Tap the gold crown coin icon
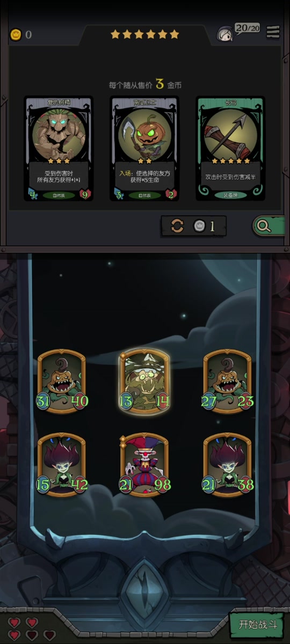Image resolution: width=290 pixels, height=644 pixels. [x=16, y=35]
